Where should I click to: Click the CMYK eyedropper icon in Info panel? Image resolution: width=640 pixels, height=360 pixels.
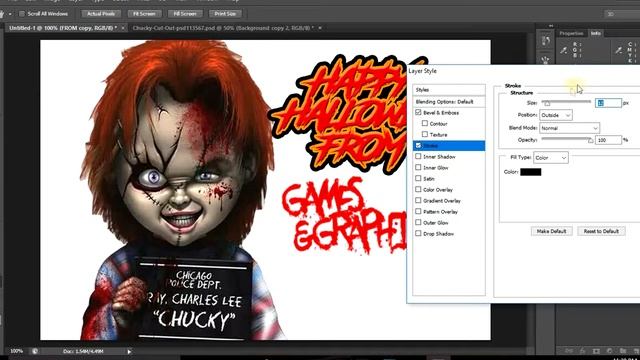(x=619, y=50)
